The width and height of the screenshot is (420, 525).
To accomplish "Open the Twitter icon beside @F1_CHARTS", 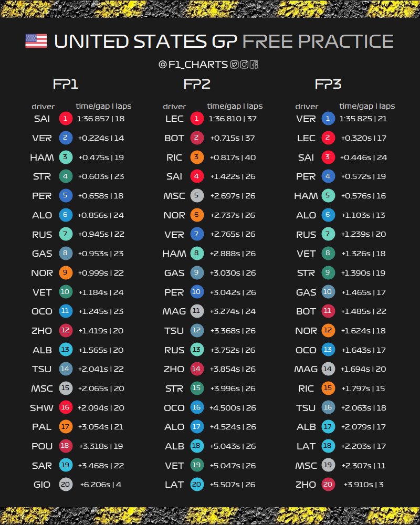I will coord(235,65).
